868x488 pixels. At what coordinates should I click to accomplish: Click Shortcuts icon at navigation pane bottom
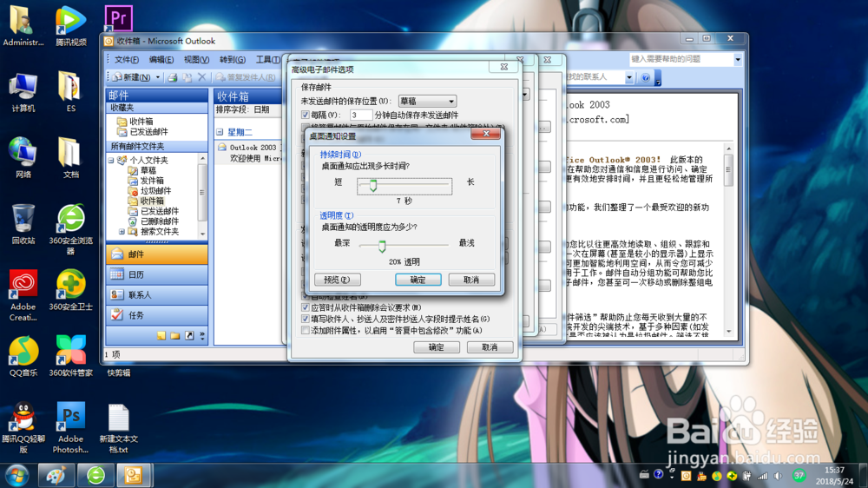pyautogui.click(x=189, y=336)
